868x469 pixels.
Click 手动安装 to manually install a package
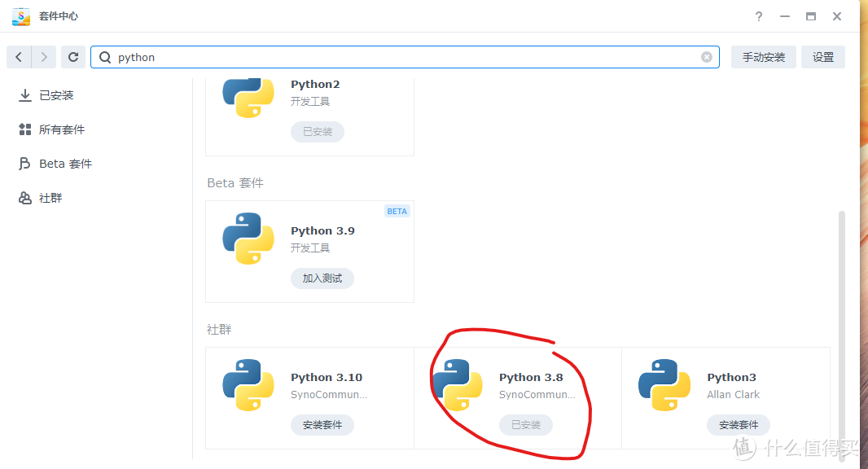coord(763,57)
